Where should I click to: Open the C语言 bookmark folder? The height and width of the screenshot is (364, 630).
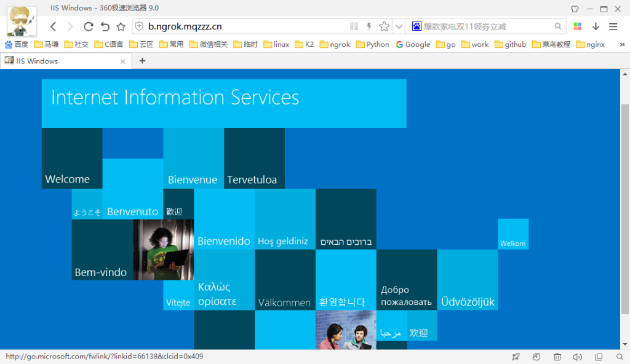109,44
